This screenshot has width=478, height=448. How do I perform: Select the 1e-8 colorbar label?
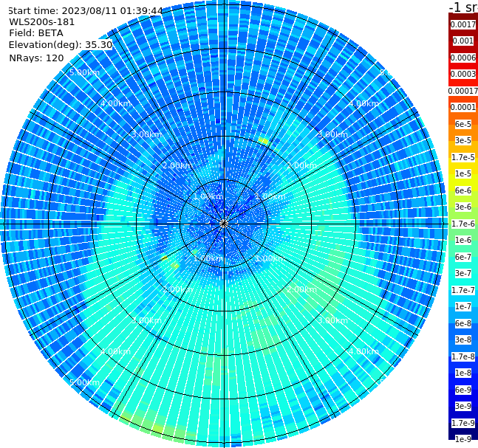[x=463, y=373]
